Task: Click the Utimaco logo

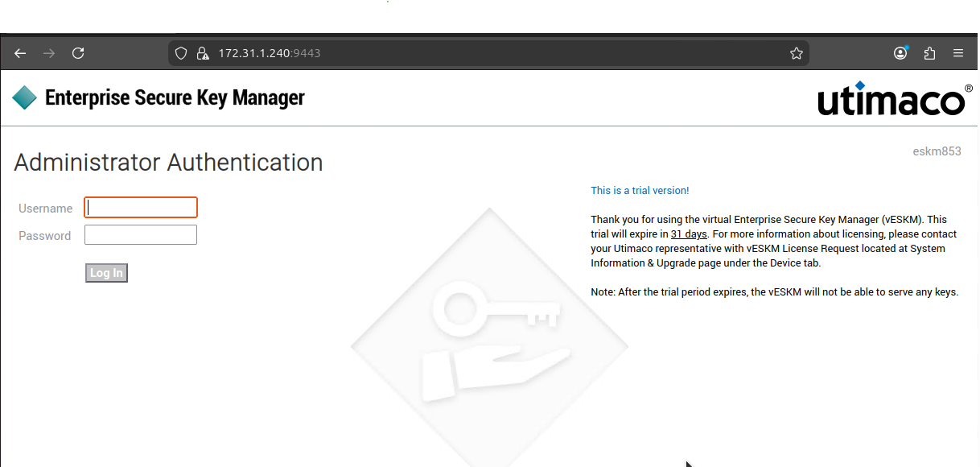Action: (895, 99)
